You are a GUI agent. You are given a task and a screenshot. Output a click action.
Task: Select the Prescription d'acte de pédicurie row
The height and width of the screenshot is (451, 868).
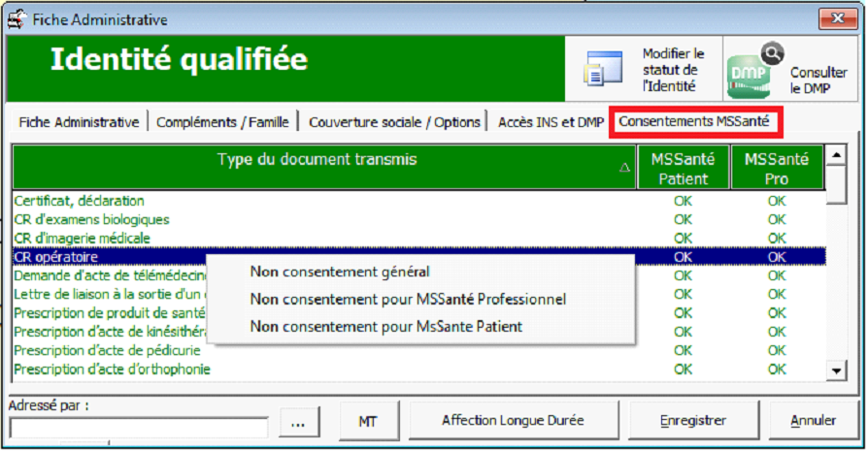[x=419, y=350]
